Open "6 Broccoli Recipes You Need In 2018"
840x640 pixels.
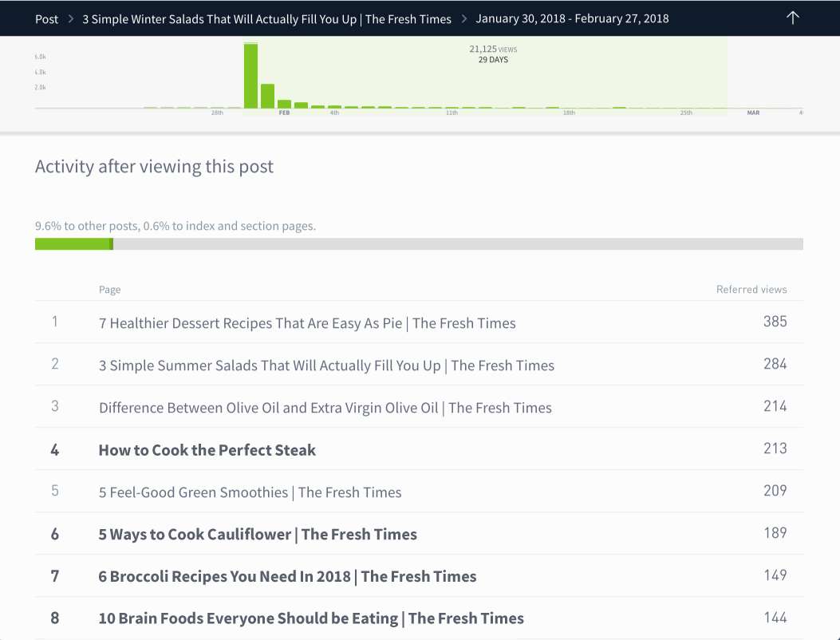click(x=286, y=575)
